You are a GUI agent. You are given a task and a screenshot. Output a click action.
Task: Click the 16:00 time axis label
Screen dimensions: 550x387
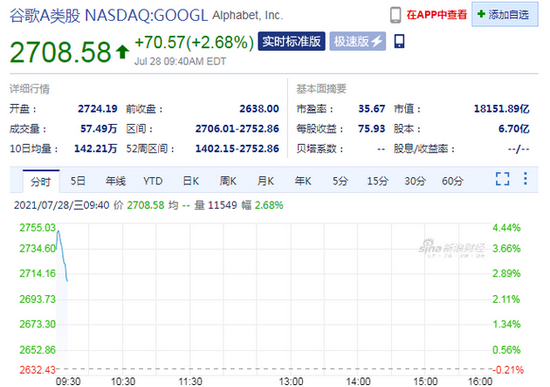[x=481, y=381]
